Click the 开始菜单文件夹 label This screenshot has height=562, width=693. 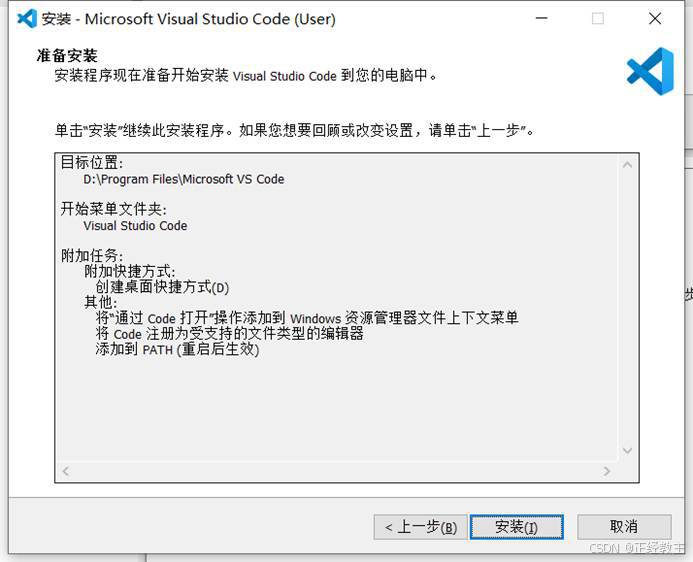pos(114,209)
